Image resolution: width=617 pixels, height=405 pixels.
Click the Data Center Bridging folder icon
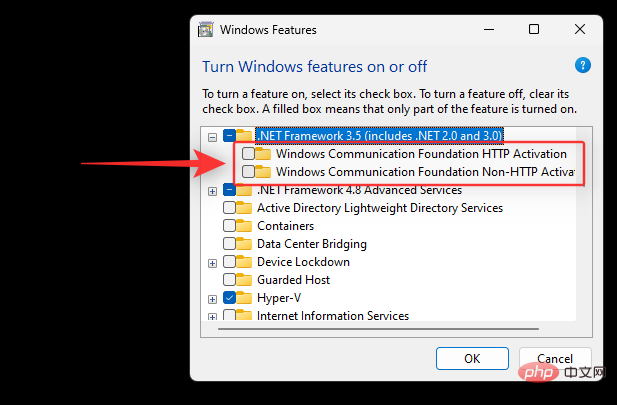[245, 244]
